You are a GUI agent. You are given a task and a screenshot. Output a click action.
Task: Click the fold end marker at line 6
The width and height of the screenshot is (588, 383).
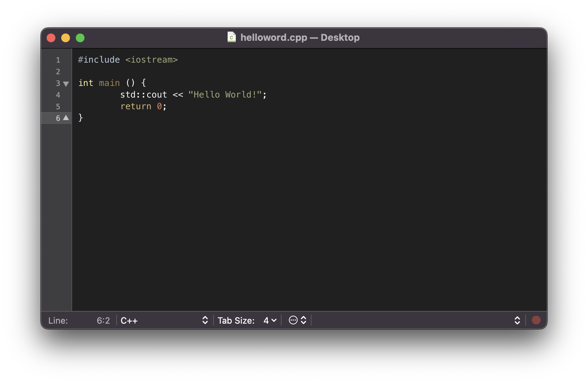(x=66, y=118)
